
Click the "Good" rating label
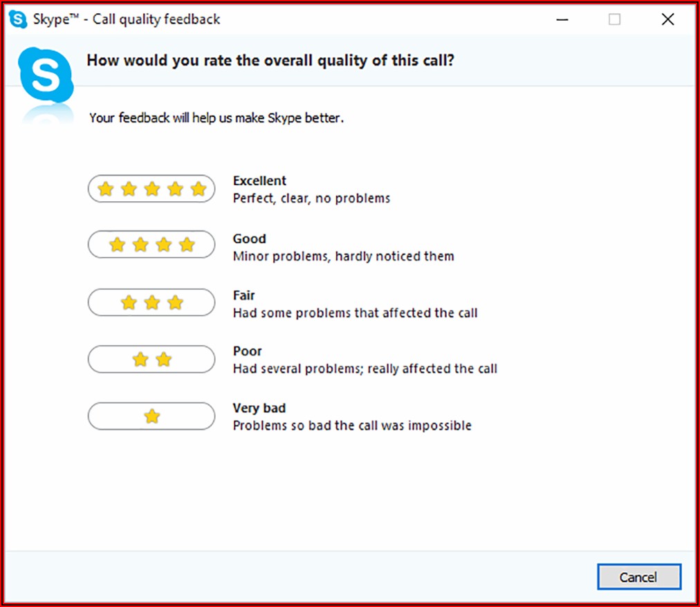coord(249,239)
